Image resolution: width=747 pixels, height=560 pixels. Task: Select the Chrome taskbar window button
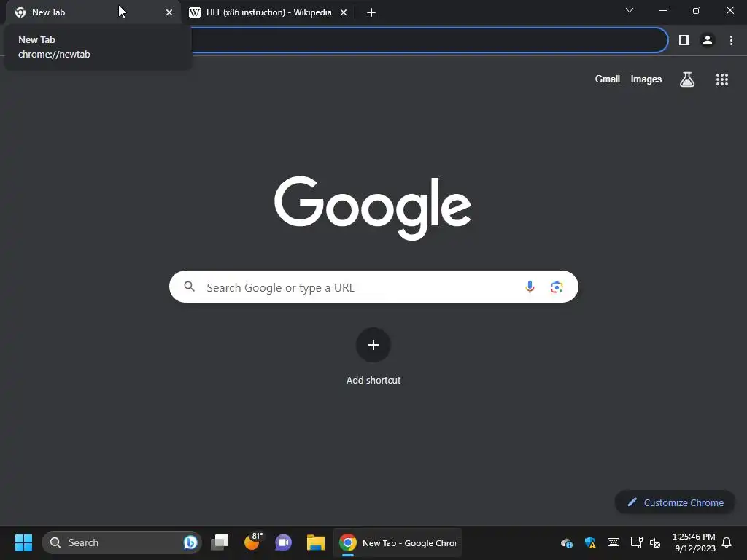point(398,542)
